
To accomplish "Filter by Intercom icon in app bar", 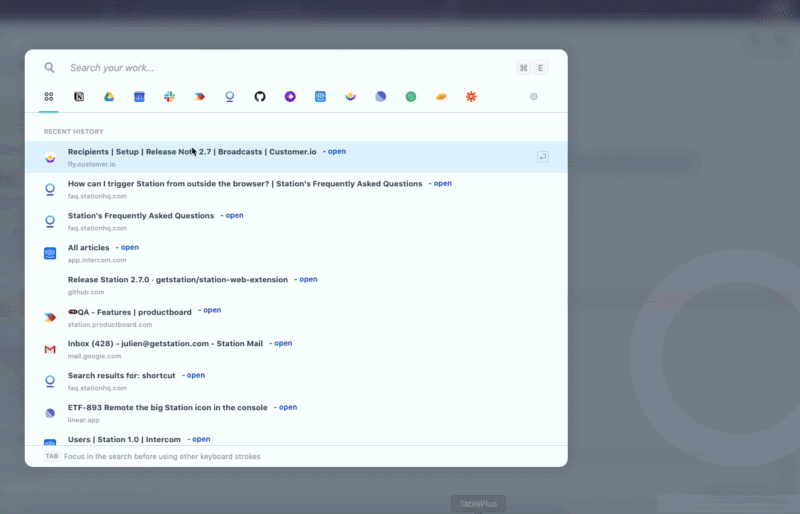I will point(320,96).
